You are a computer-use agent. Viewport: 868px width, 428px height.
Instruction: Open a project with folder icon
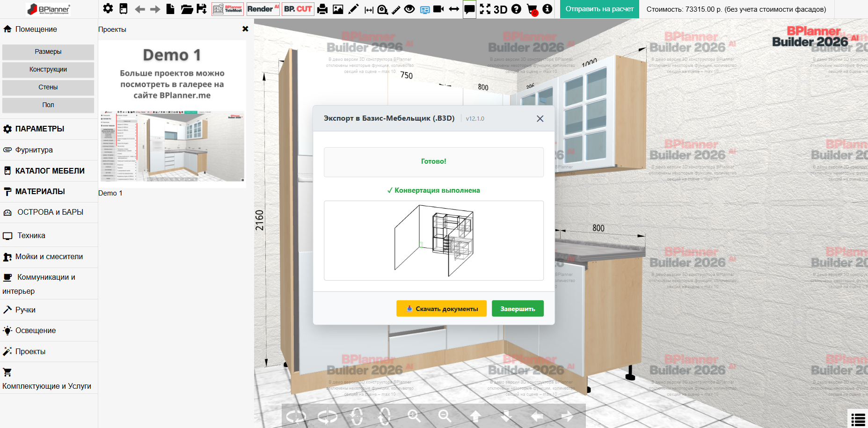tap(187, 9)
